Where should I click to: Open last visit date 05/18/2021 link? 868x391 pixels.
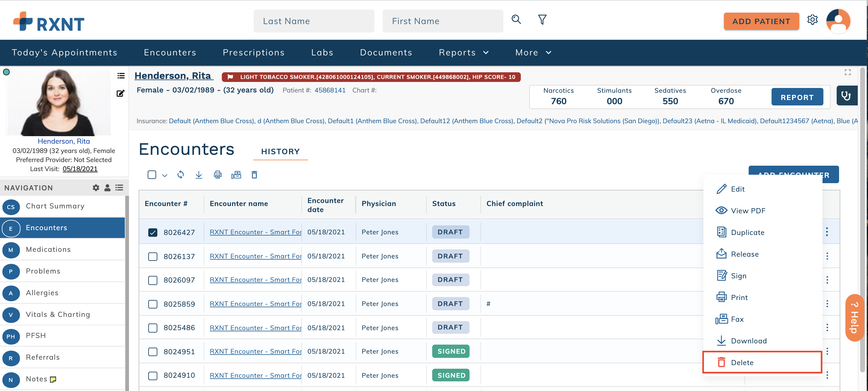coord(80,169)
